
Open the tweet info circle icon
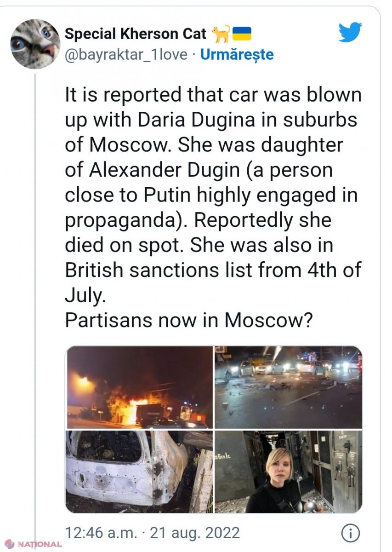click(350, 533)
